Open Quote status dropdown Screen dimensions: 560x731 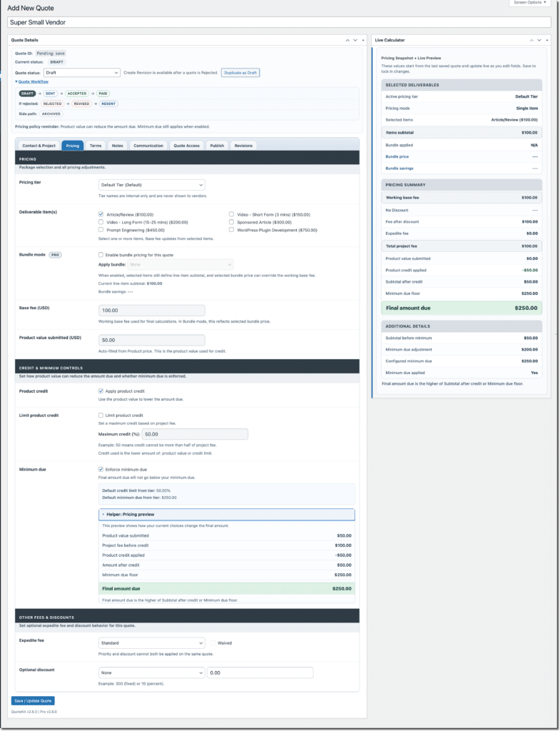tap(82, 73)
